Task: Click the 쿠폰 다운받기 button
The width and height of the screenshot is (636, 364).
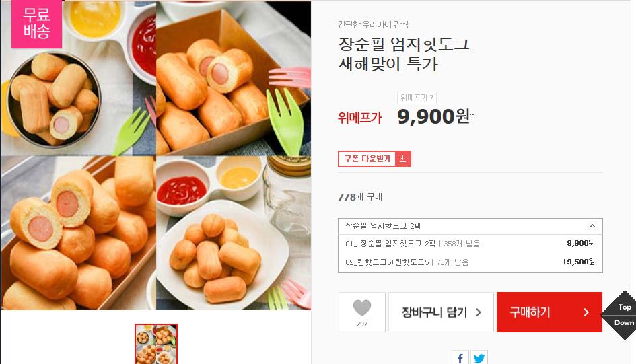Action: pyautogui.click(x=374, y=159)
